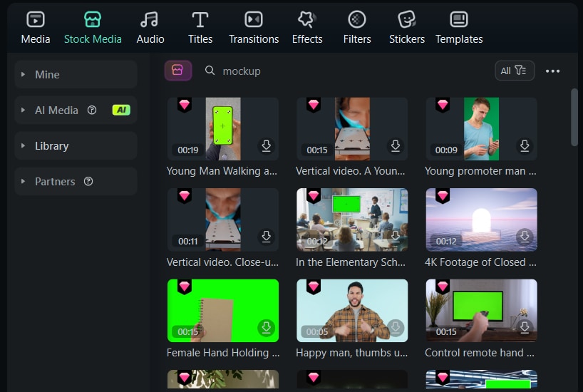
Task: Switch to the Audio tab
Action: [150, 28]
